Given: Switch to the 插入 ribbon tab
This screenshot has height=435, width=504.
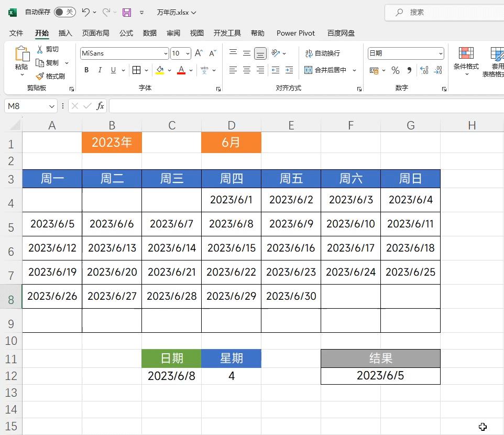Looking at the screenshot, I should (x=65, y=32).
